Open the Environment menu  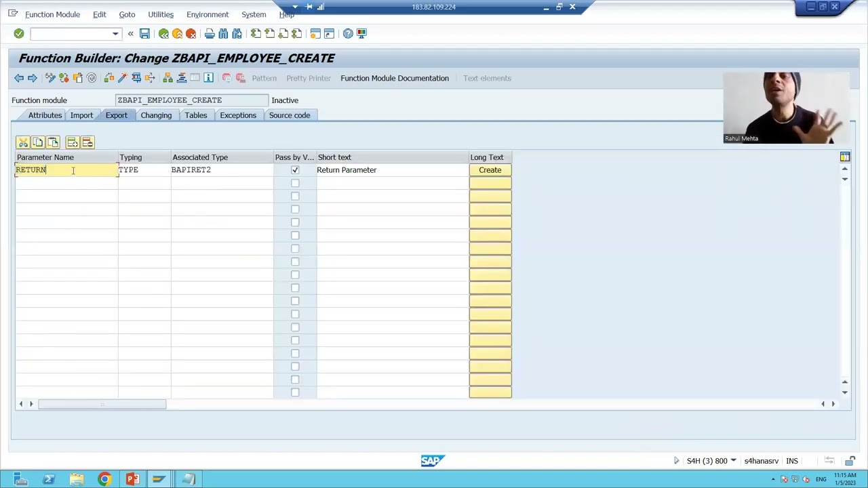click(208, 14)
